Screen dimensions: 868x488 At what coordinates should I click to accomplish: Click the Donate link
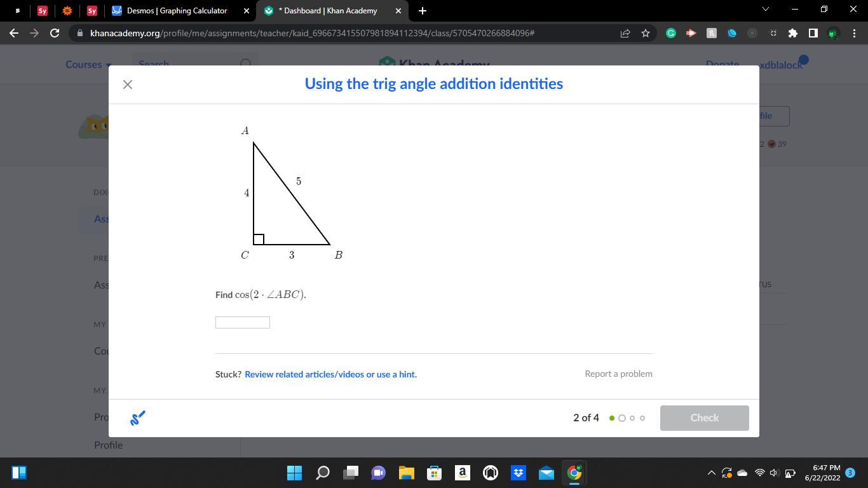tap(722, 65)
